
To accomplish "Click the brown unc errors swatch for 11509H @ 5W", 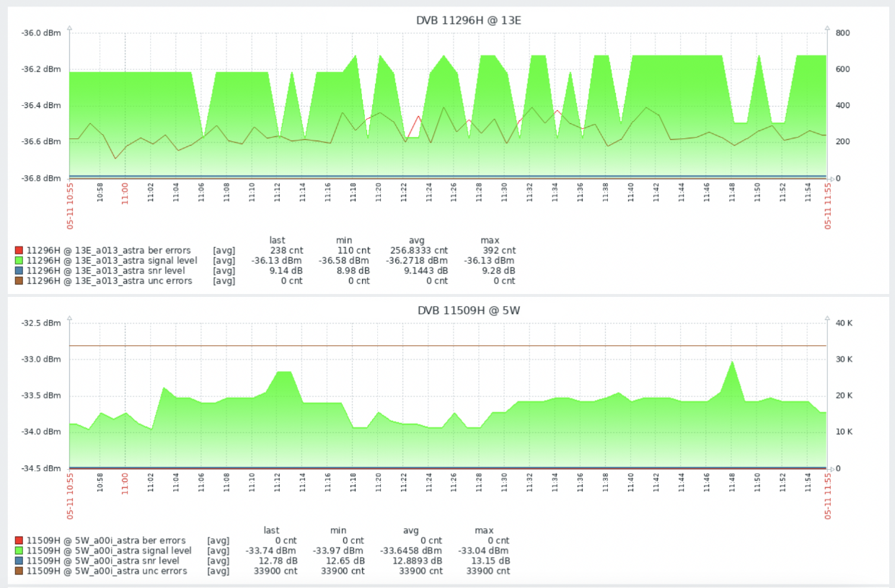I will (19, 571).
